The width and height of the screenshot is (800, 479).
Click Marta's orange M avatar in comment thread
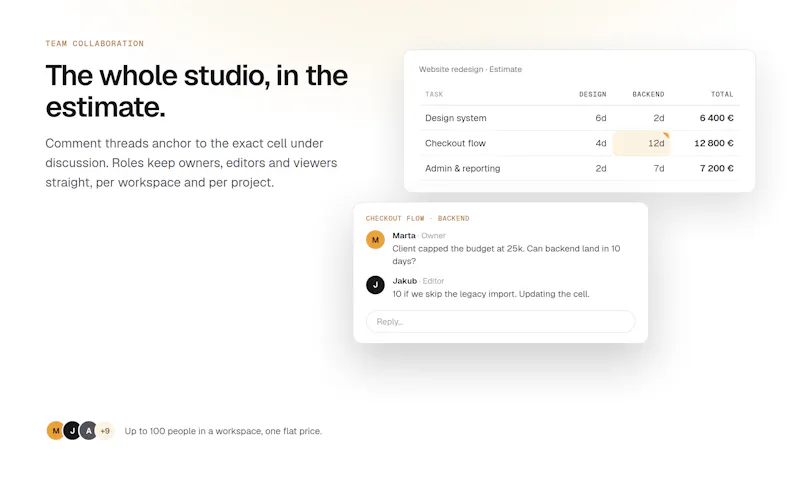375,240
